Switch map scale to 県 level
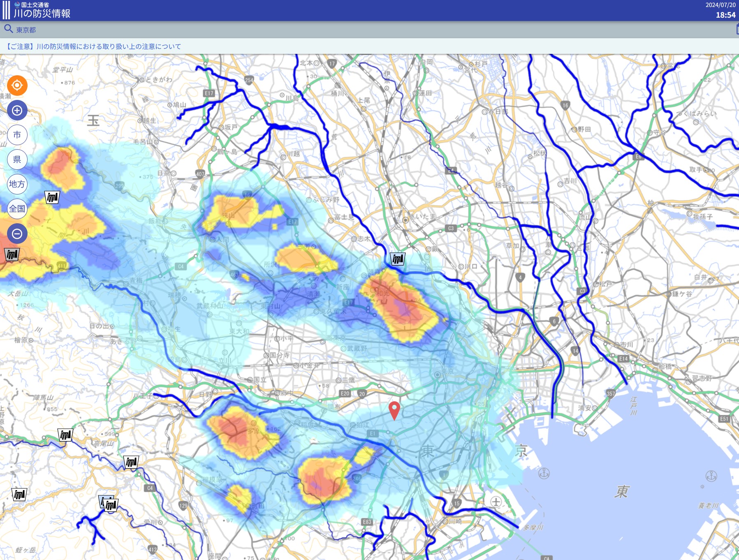739x560 pixels. pos(17,160)
